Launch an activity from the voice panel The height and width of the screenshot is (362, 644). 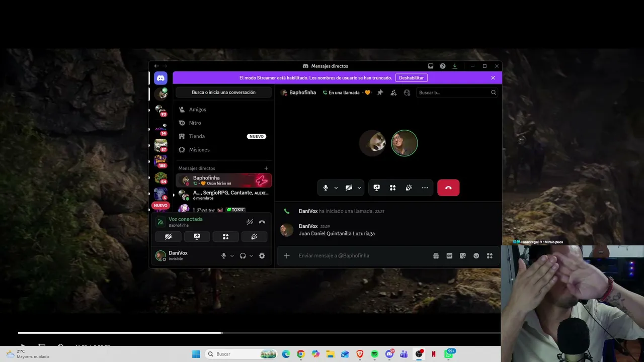[226, 236]
